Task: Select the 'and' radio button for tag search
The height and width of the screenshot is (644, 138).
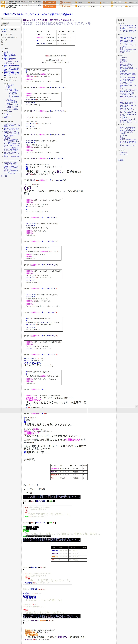Action: [x=5, y=29]
